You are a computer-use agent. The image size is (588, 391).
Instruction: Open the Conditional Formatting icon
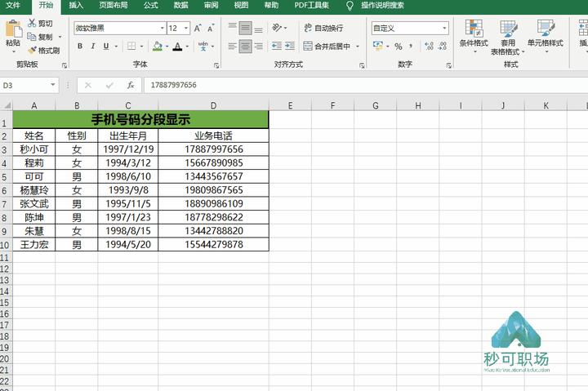click(474, 28)
